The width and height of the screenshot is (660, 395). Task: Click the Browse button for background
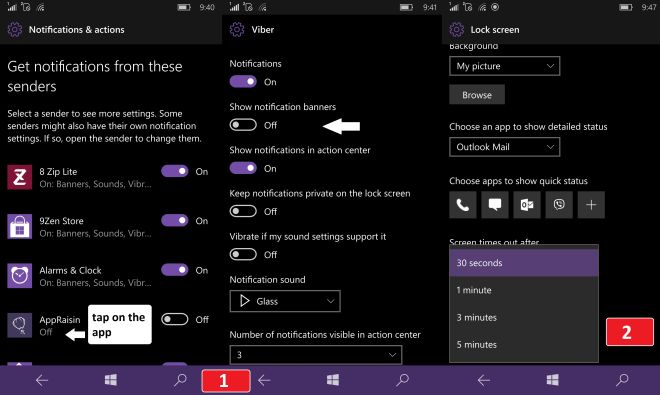tap(477, 95)
